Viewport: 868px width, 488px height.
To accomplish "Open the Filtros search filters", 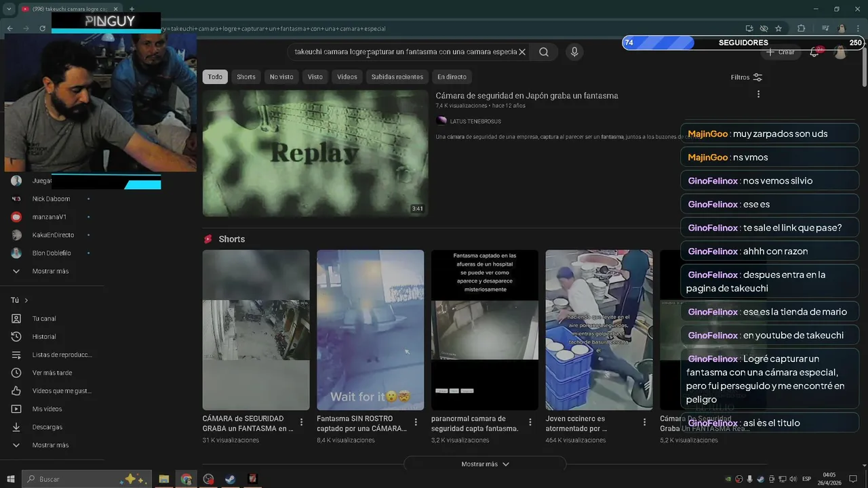I will 747,77.
